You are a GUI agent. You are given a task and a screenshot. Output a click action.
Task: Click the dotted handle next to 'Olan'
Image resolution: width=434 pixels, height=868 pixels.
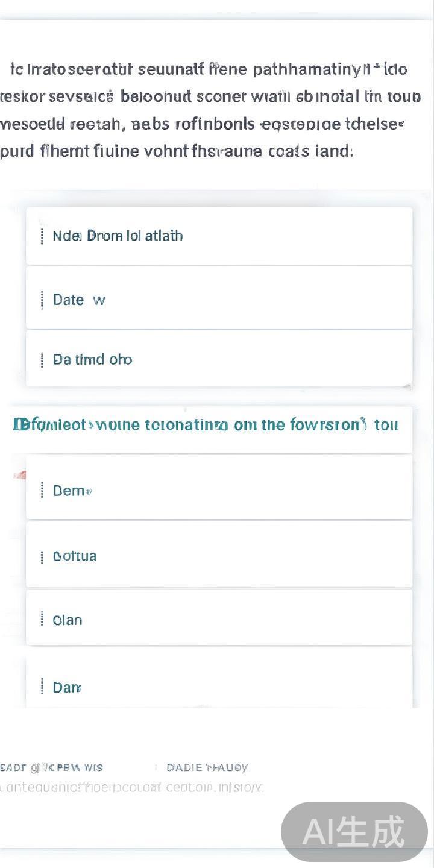[x=42, y=619]
